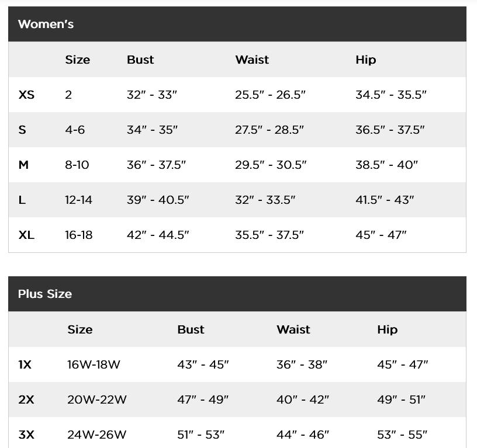Click the hip measurement 38.5" - 40"

pyautogui.click(x=386, y=165)
